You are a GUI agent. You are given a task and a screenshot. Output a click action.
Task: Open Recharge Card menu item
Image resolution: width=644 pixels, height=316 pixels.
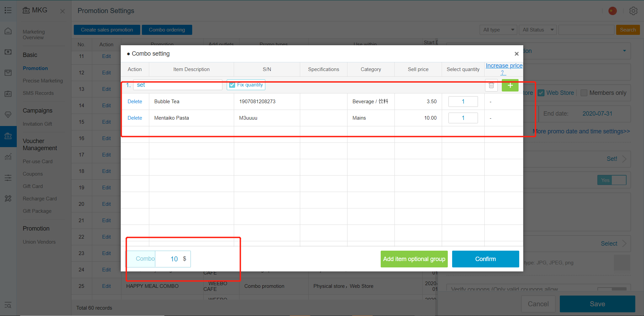[x=40, y=199]
